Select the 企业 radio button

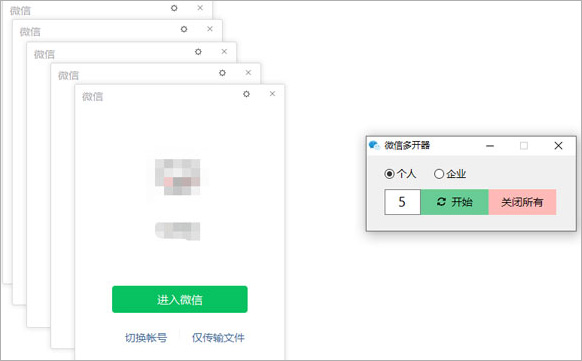[x=439, y=174]
